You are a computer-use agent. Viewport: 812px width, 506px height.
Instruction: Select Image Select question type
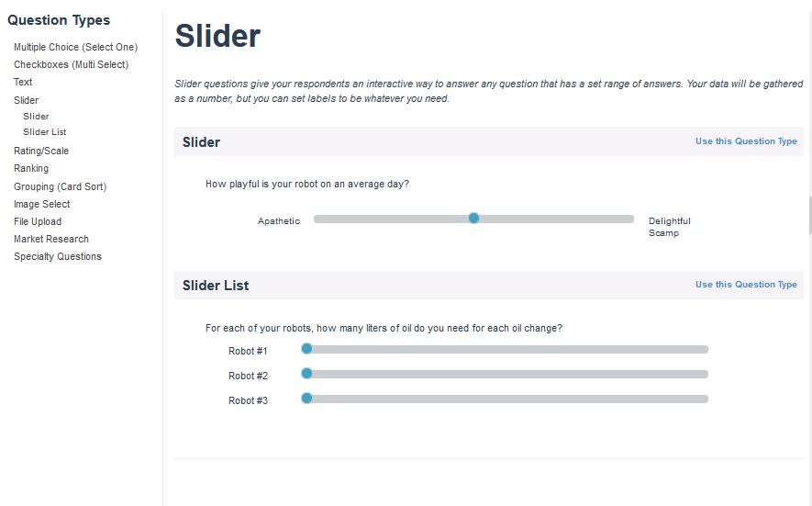point(41,204)
